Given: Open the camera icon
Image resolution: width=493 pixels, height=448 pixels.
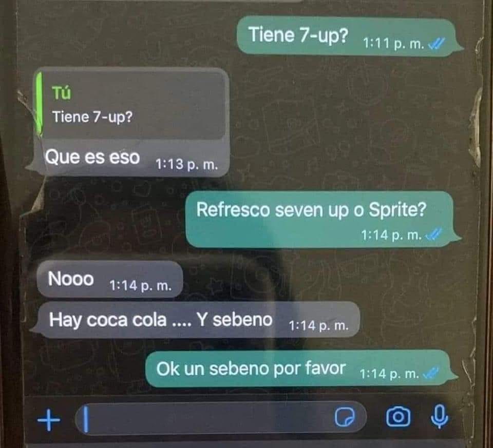Looking at the screenshot, I should pos(398,417).
